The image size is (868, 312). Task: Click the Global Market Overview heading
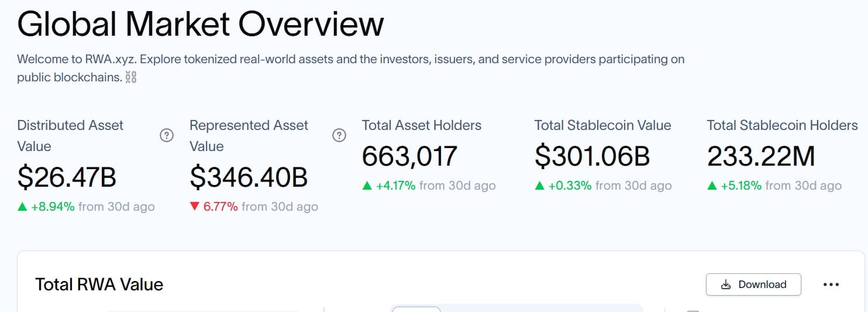click(x=201, y=24)
